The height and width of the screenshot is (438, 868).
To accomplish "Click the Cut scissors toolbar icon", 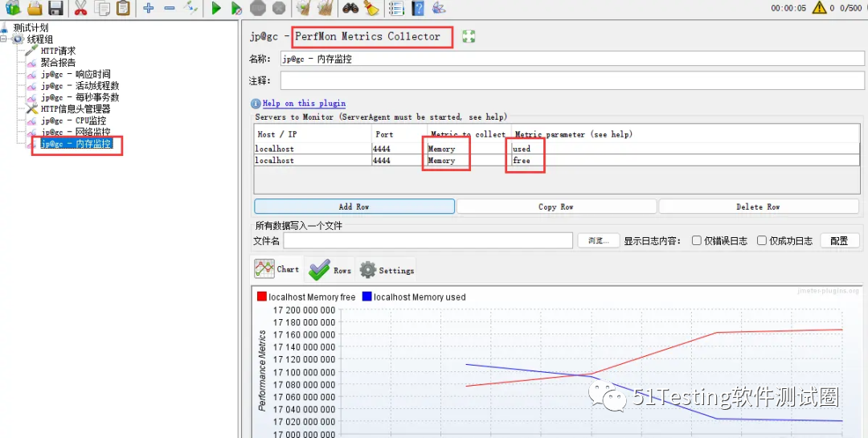I will [80, 8].
